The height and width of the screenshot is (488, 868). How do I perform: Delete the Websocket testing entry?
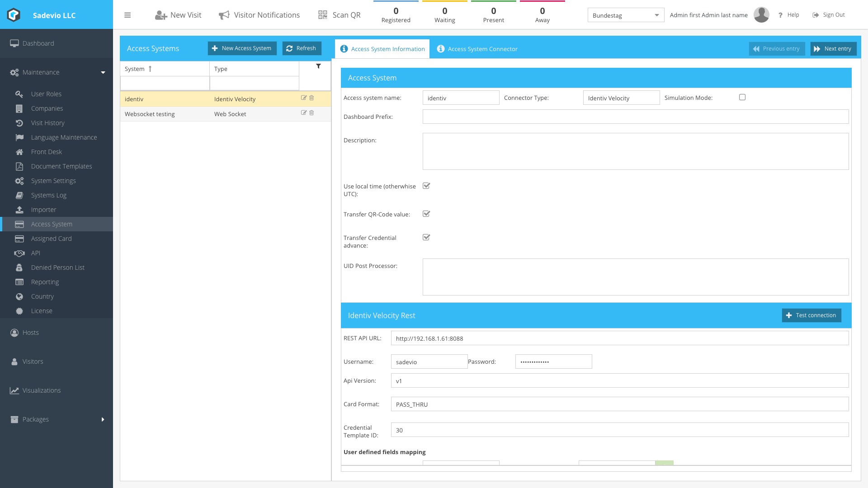pyautogui.click(x=311, y=113)
